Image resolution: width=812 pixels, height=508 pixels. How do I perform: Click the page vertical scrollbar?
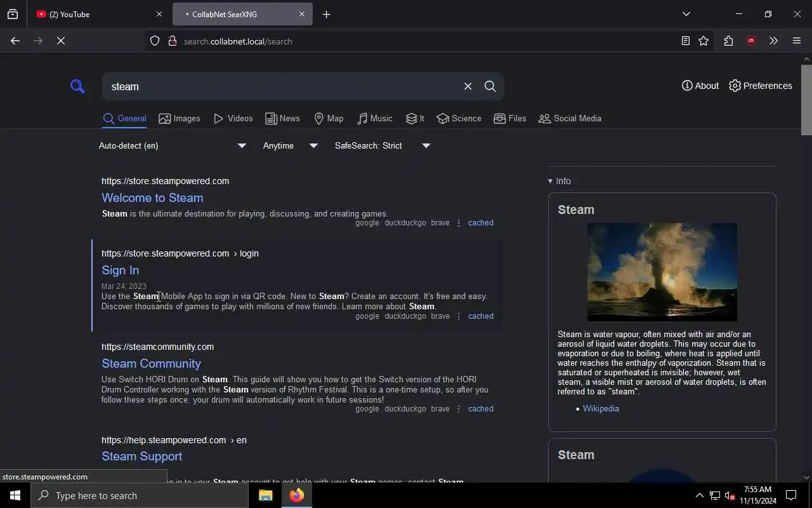(x=806, y=99)
